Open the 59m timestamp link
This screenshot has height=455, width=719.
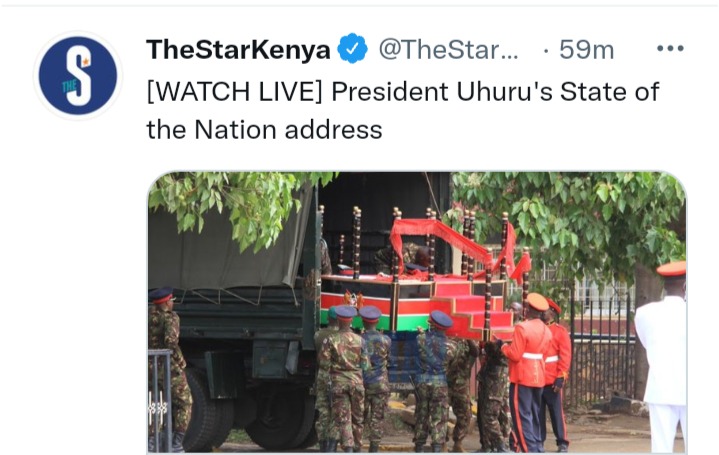(x=586, y=49)
